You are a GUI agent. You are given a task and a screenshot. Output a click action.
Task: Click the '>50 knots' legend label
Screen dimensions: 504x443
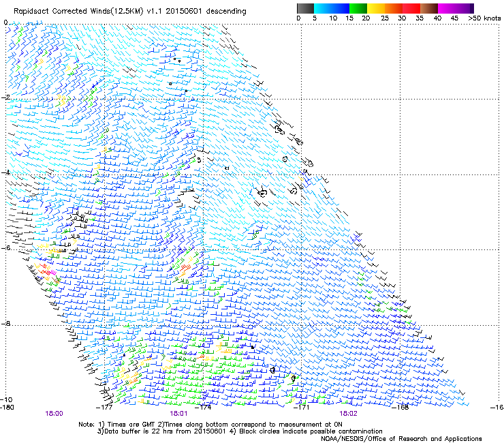point(484,18)
